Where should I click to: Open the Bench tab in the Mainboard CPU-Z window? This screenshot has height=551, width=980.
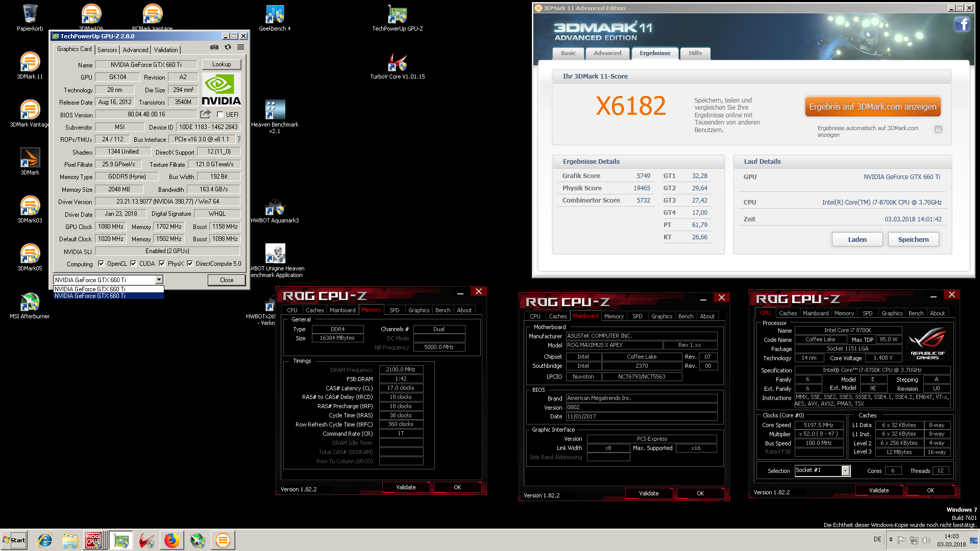(x=685, y=316)
